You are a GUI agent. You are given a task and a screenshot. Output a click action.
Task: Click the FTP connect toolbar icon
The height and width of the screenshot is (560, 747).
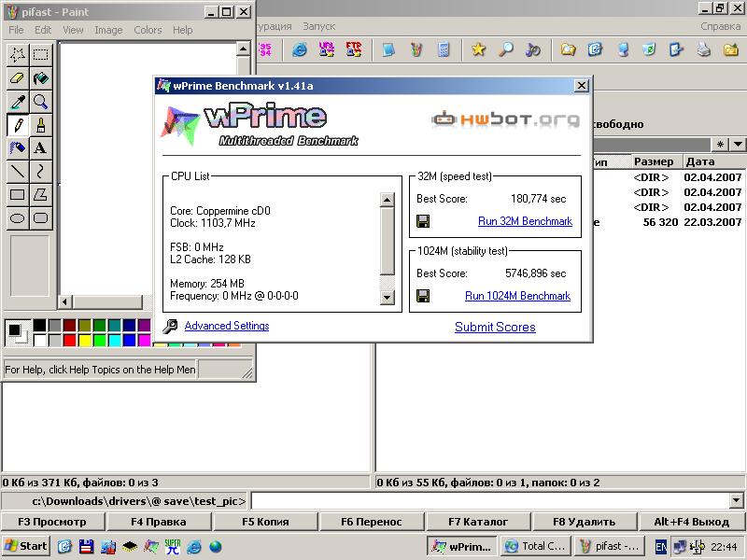[354, 49]
